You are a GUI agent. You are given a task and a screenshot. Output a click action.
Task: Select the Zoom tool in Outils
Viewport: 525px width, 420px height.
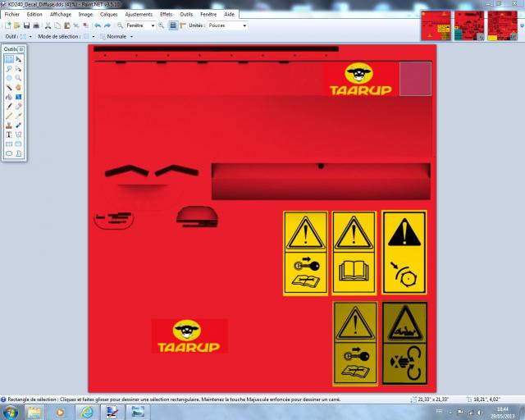[x=18, y=78]
